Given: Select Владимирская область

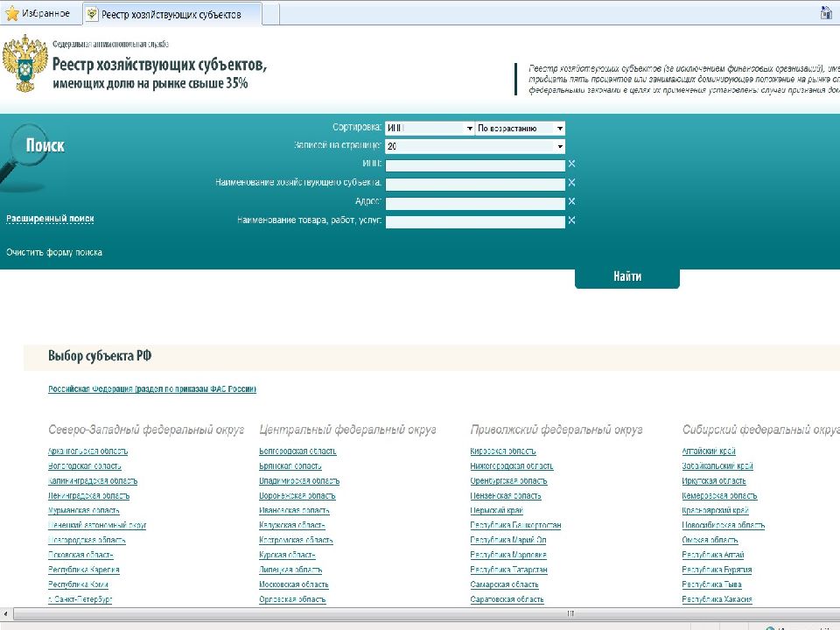Looking at the screenshot, I should coord(299,481).
